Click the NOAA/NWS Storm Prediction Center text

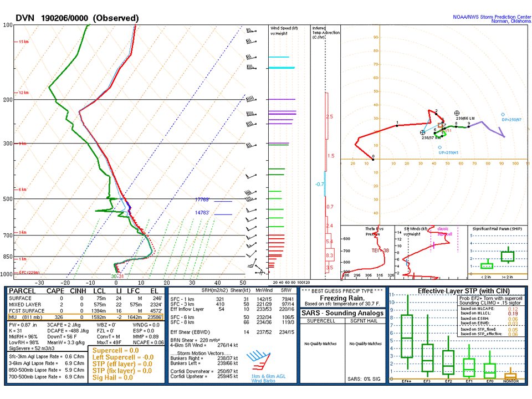click(x=495, y=17)
